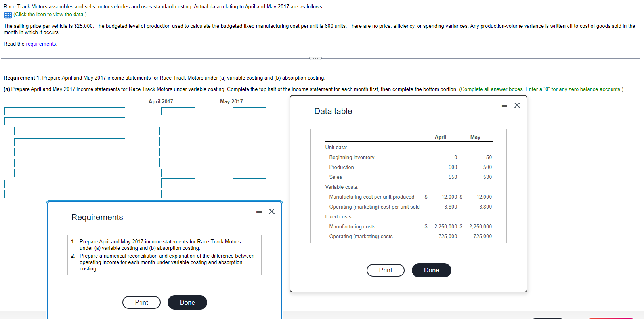
Task: Select the May amount field in the fourth row
Action: (214, 141)
